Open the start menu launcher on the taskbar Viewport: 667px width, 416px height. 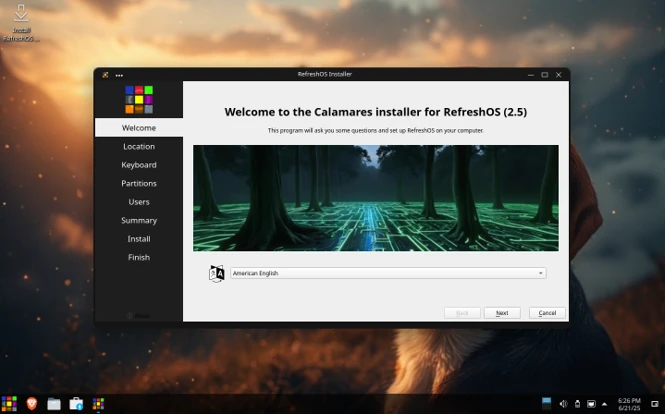(x=10, y=404)
